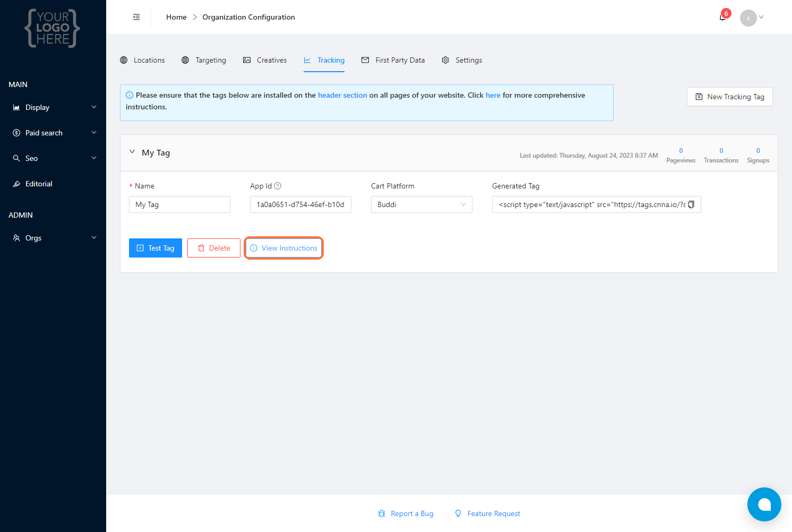Expand the Display menu

point(53,107)
